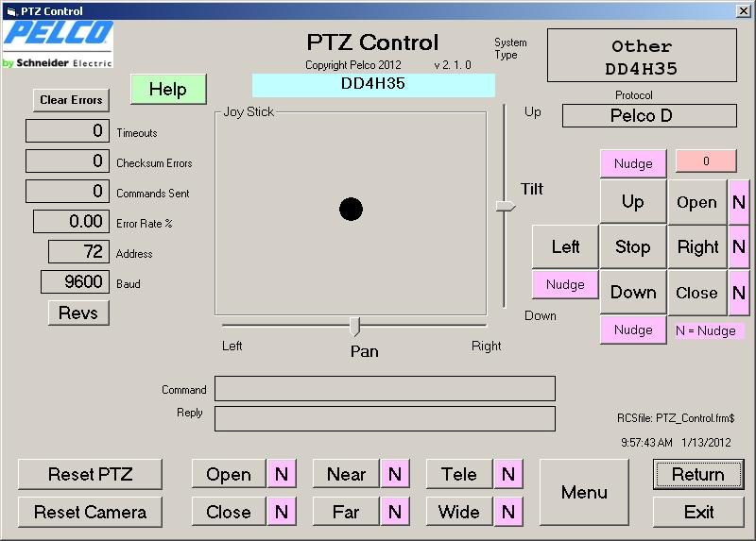Pan camera with the Right button

(x=697, y=246)
